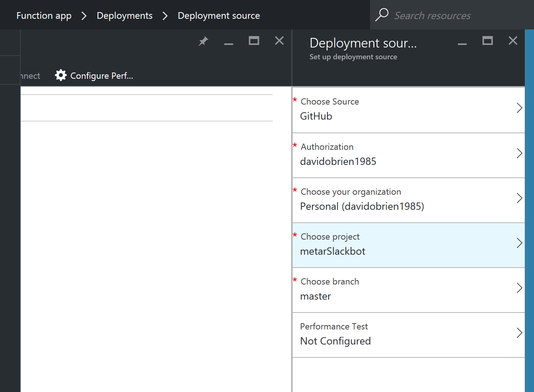Minimize the left blade

228,44
